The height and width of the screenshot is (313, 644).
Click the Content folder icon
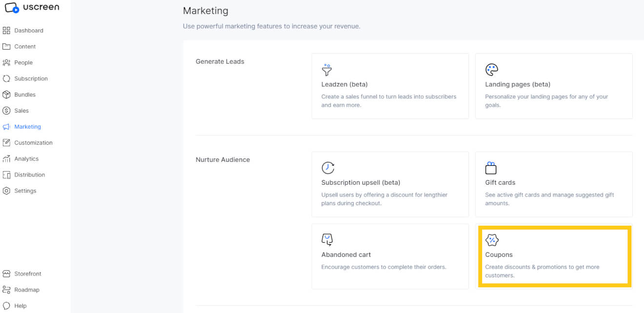[6, 47]
